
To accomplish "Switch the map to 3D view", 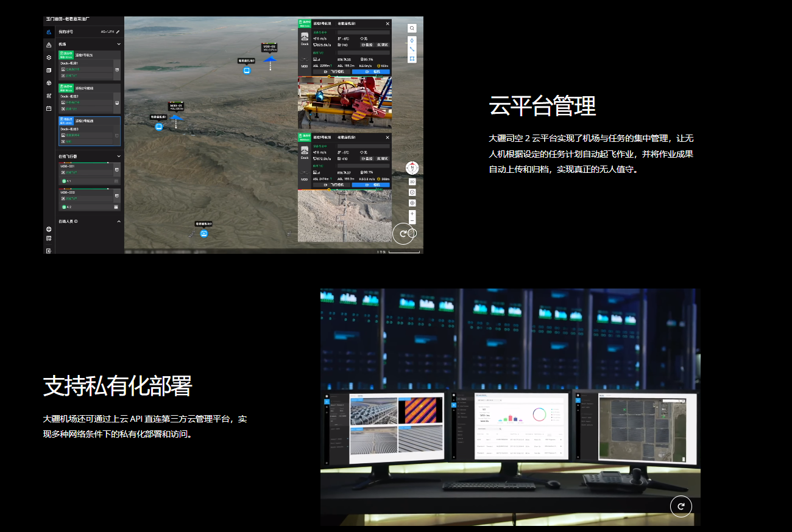I will click(412, 182).
